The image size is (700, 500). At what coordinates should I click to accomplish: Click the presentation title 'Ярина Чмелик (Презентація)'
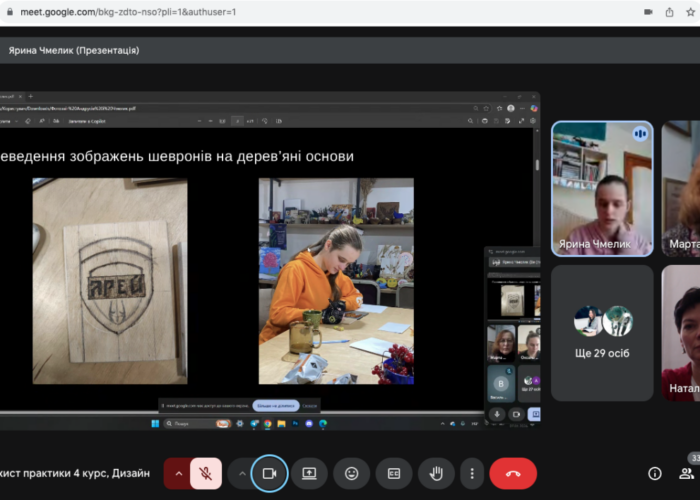tap(74, 50)
